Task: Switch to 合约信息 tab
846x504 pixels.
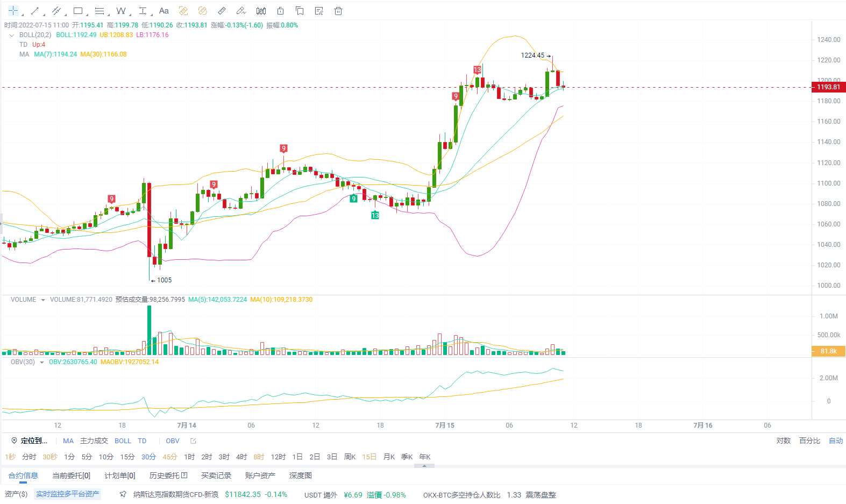Action: pyautogui.click(x=23, y=475)
